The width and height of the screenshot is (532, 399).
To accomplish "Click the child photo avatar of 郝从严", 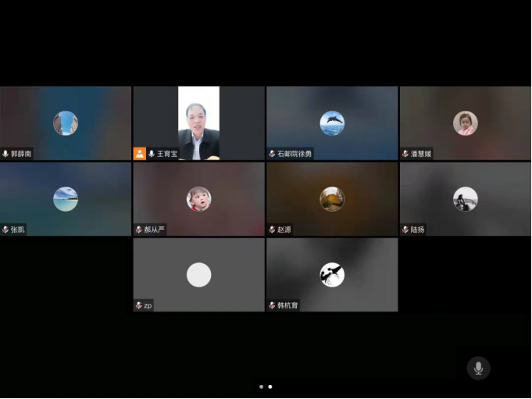I will tap(198, 199).
